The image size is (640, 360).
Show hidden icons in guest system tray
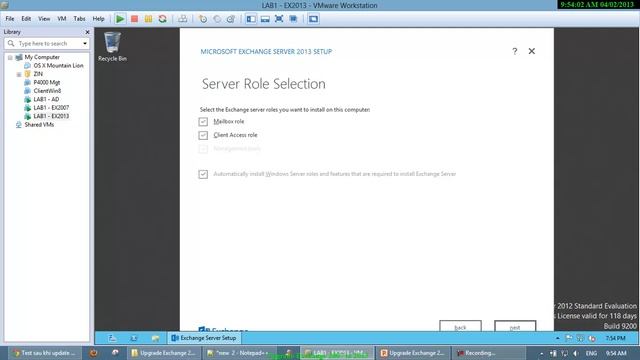[558, 338]
